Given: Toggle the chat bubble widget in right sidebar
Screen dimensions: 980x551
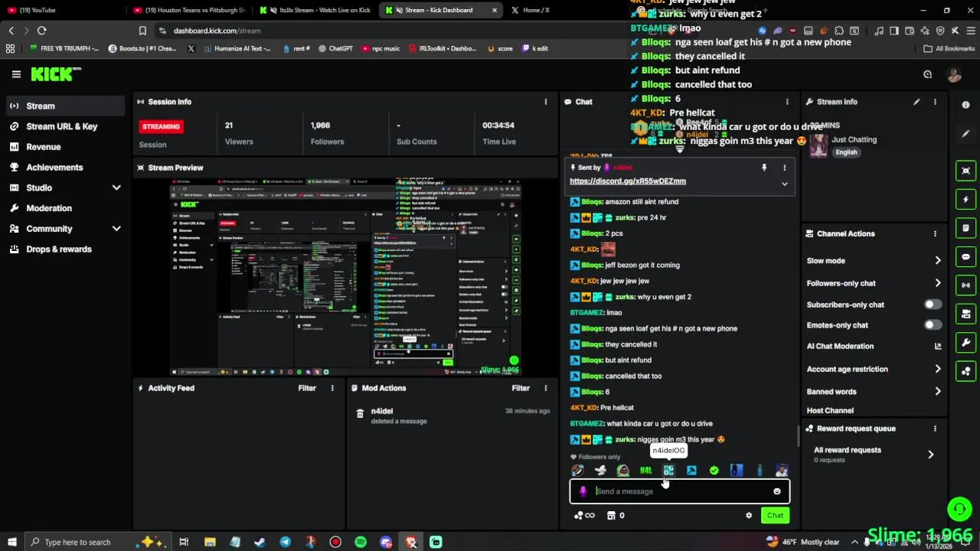Looking at the screenshot, I should point(965,257).
